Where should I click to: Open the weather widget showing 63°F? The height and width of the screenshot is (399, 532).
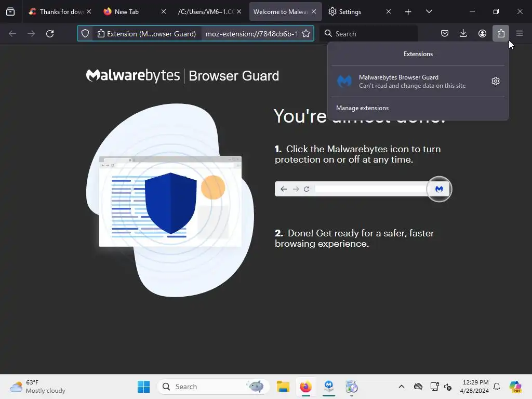pos(37,387)
